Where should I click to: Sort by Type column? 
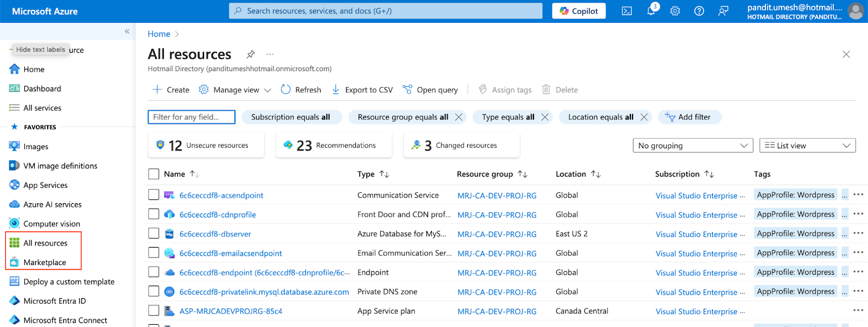click(x=373, y=174)
